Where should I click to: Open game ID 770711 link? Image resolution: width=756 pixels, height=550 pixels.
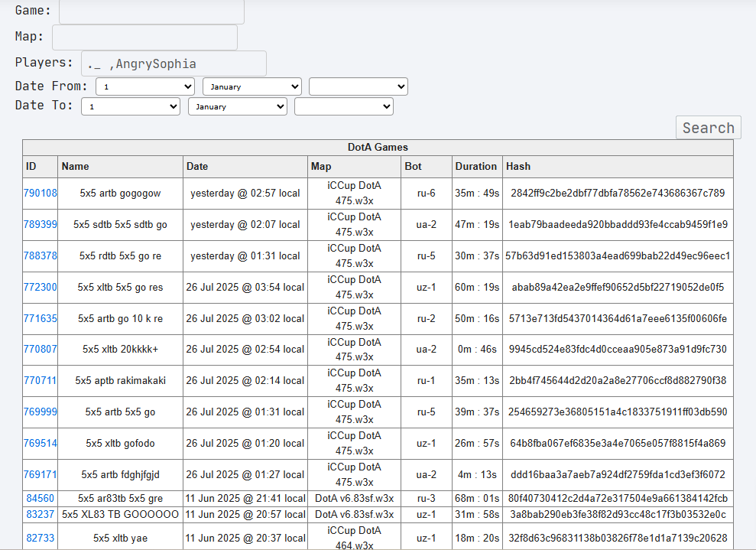click(x=40, y=380)
